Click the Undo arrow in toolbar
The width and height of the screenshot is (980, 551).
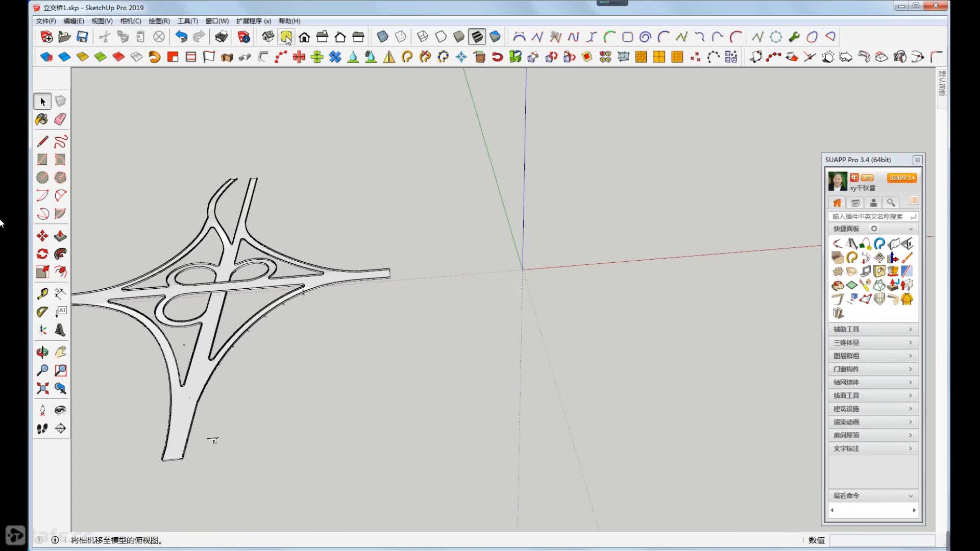[181, 37]
